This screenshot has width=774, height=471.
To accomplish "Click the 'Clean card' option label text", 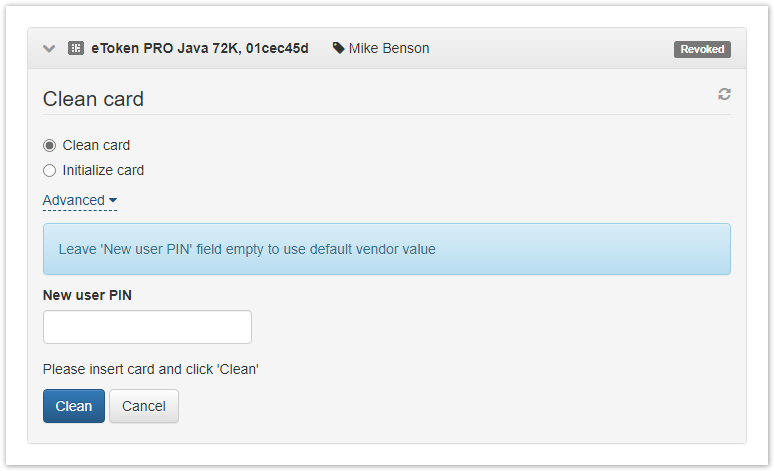I will pyautogui.click(x=96, y=146).
